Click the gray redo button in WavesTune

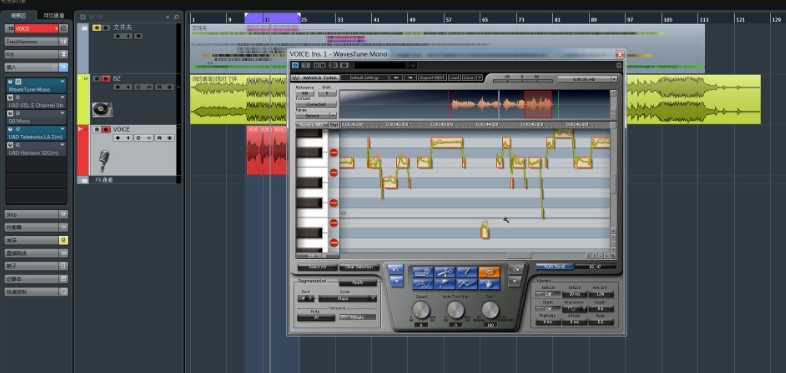pyautogui.click(x=516, y=269)
